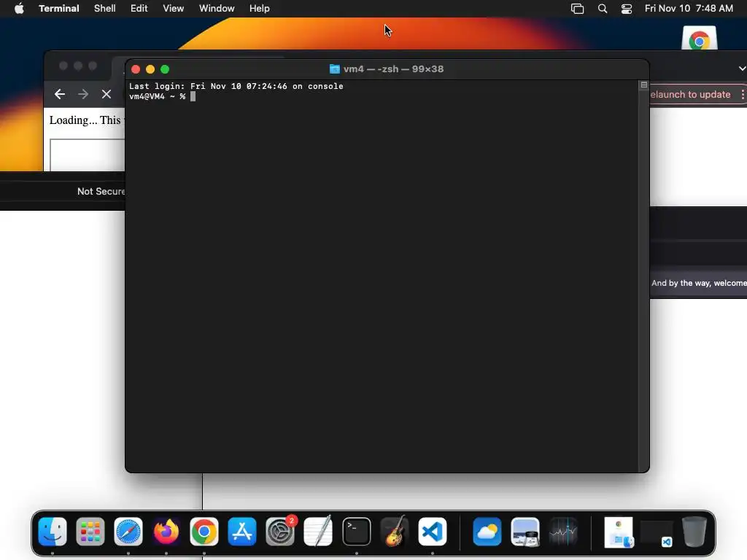This screenshot has width=747, height=560.
Task: Open minimized Chrome window thumbnail in Dock
Action: pyautogui.click(x=619, y=532)
